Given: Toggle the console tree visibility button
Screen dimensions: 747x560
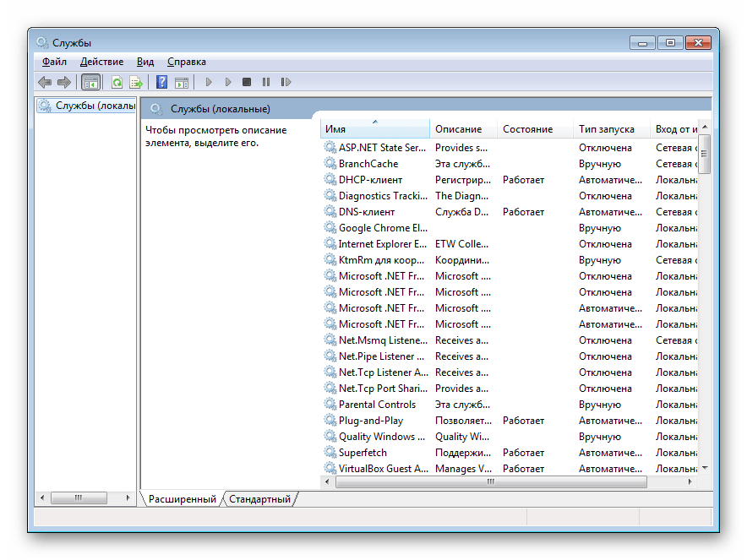Looking at the screenshot, I should [90, 82].
